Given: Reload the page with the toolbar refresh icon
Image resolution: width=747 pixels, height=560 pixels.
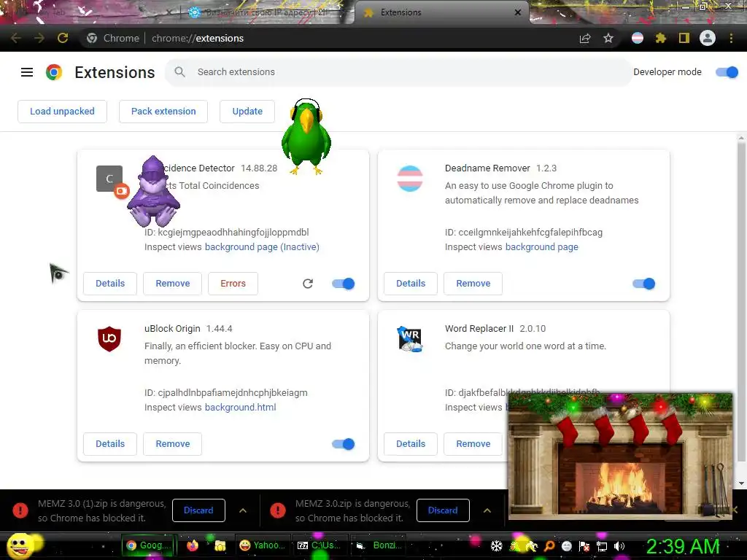Looking at the screenshot, I should pyautogui.click(x=63, y=38).
